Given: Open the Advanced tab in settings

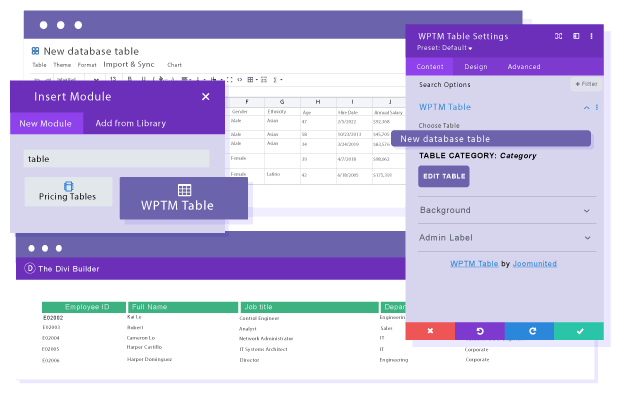Looking at the screenshot, I should [x=524, y=67].
